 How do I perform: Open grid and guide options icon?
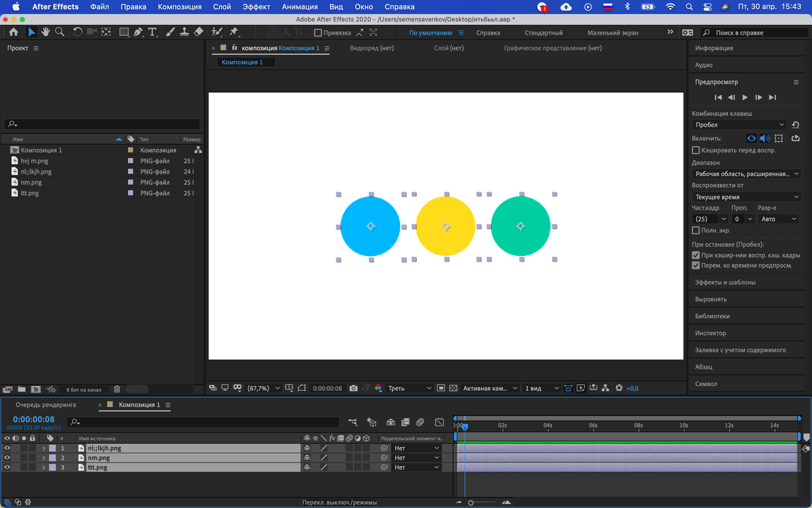click(x=289, y=388)
